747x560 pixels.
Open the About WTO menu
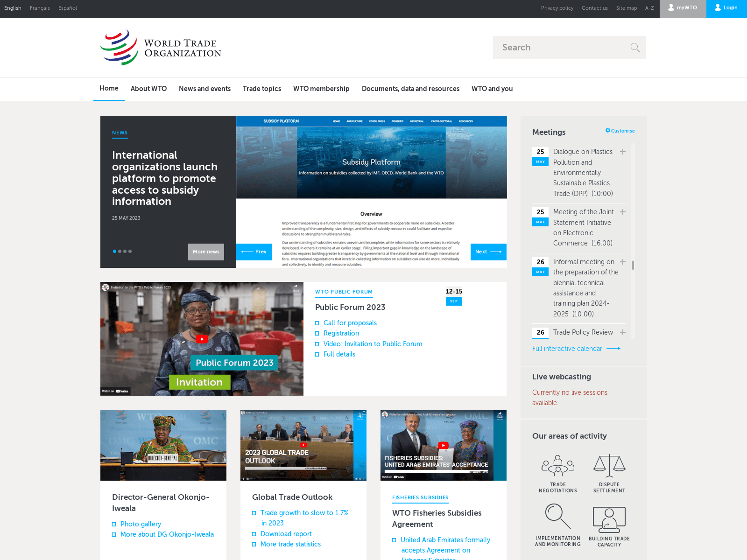pos(148,89)
